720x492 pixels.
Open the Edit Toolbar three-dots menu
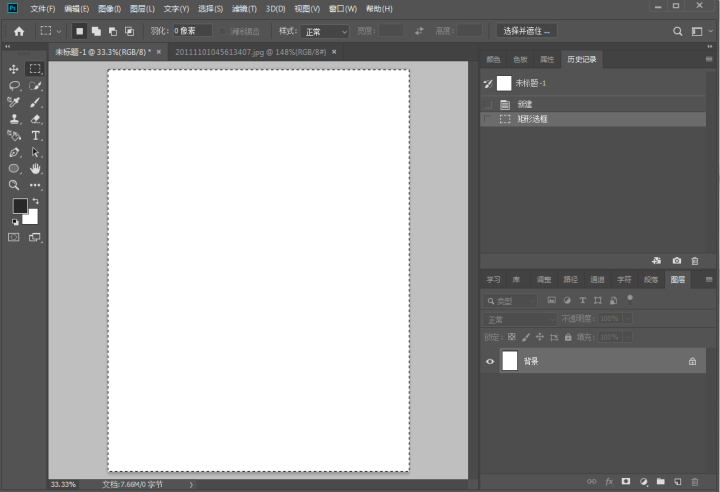[35, 185]
